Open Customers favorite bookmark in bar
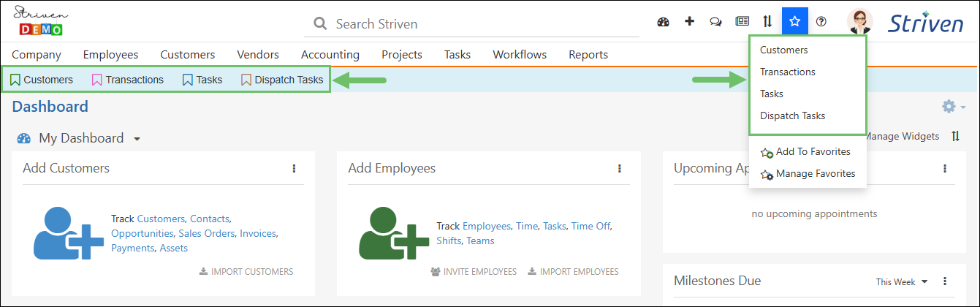980x307 pixels. point(42,80)
